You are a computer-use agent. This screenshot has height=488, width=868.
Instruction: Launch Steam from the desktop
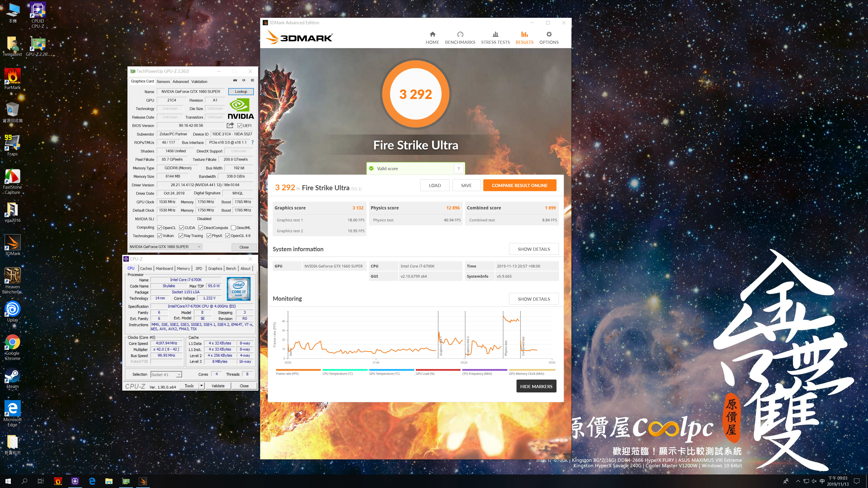click(x=12, y=378)
